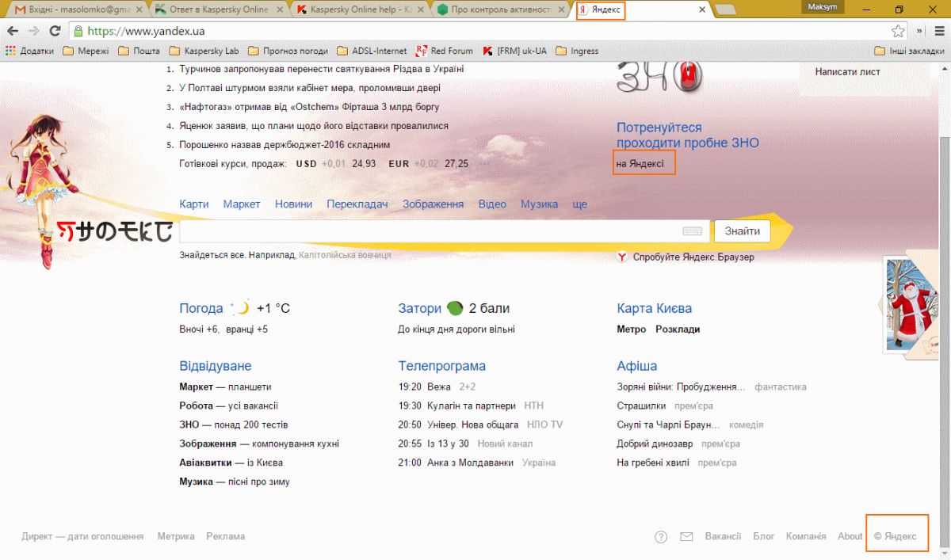Open the Музика service link
Screen dimensions: 951x560
(x=539, y=204)
